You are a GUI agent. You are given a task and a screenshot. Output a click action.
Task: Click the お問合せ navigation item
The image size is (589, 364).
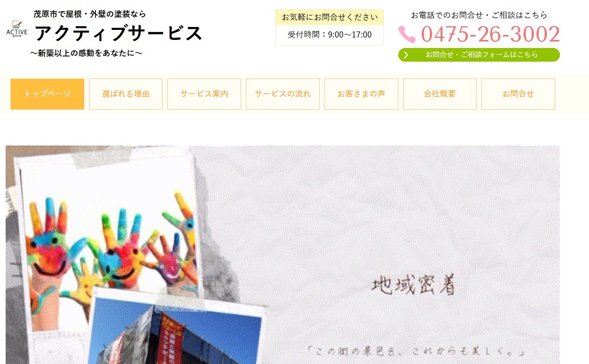click(x=518, y=94)
